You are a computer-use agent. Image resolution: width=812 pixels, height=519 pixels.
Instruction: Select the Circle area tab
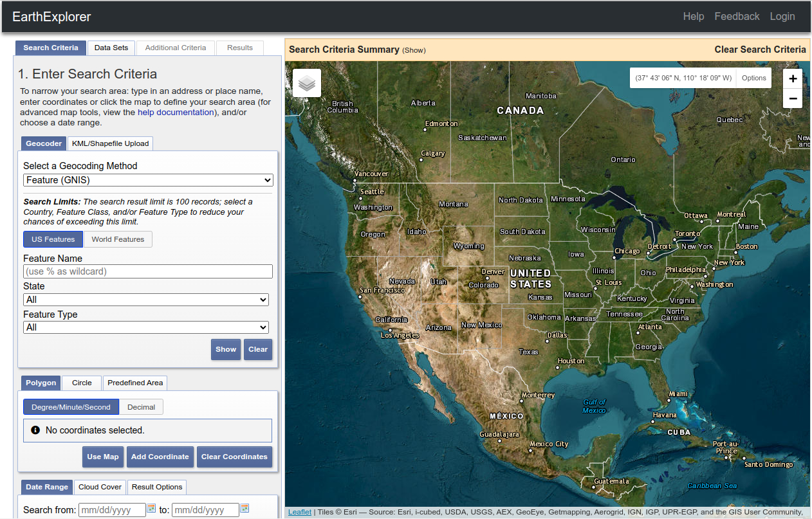tap(82, 383)
